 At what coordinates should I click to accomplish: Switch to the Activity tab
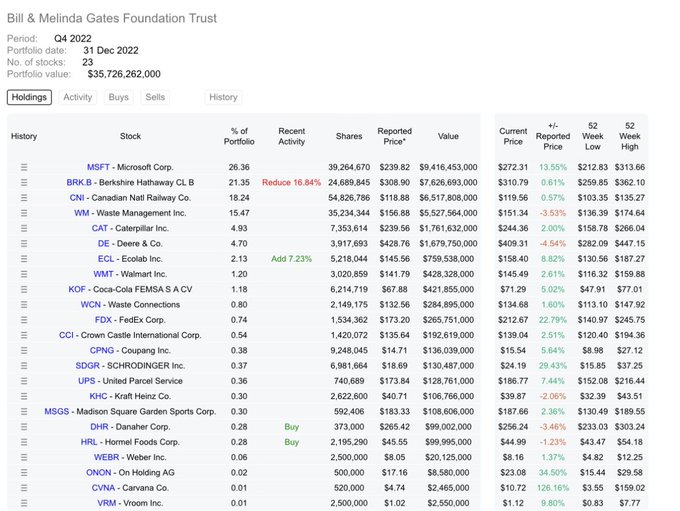(x=78, y=97)
